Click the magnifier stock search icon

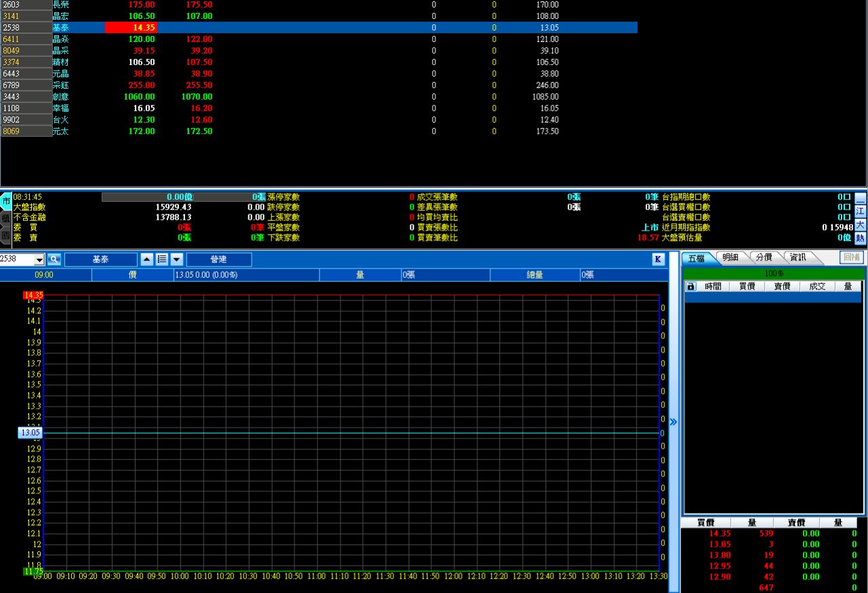pos(54,260)
